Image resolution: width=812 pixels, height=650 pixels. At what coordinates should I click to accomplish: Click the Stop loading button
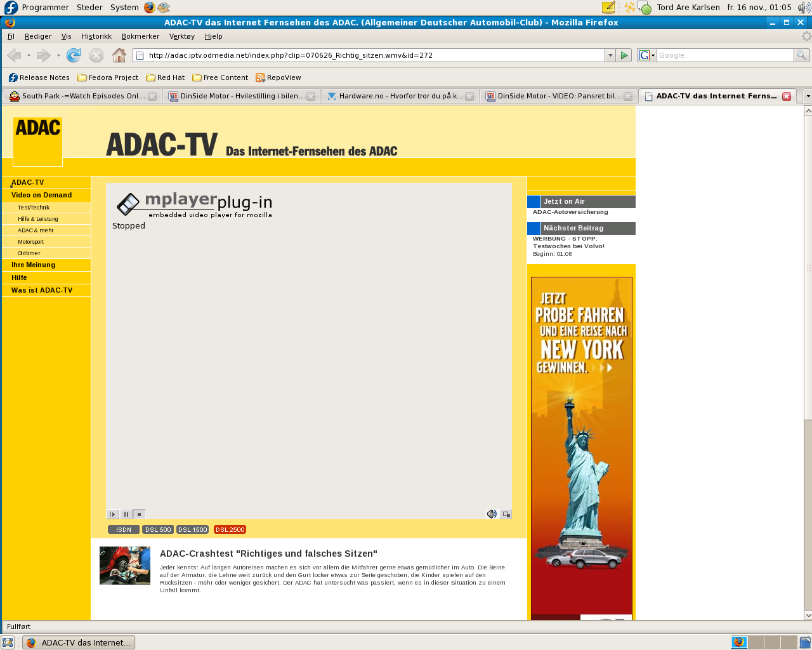96,55
